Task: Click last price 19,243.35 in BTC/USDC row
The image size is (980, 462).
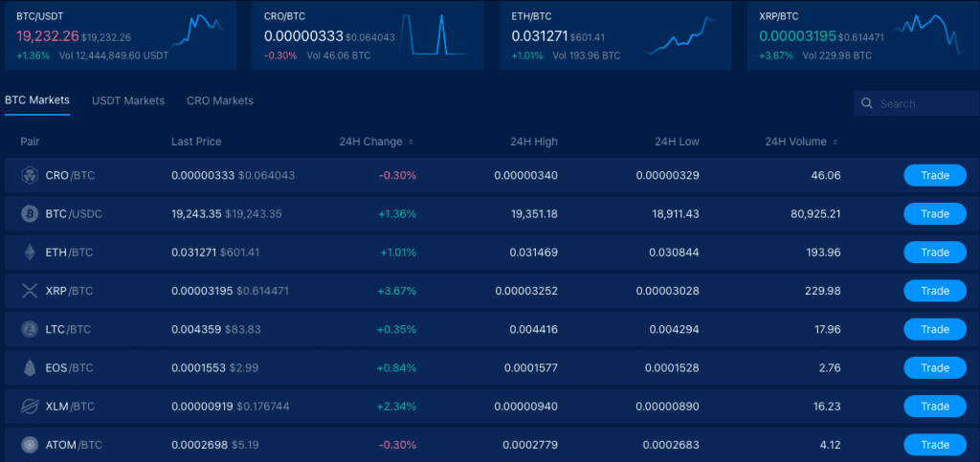Action: coord(196,214)
